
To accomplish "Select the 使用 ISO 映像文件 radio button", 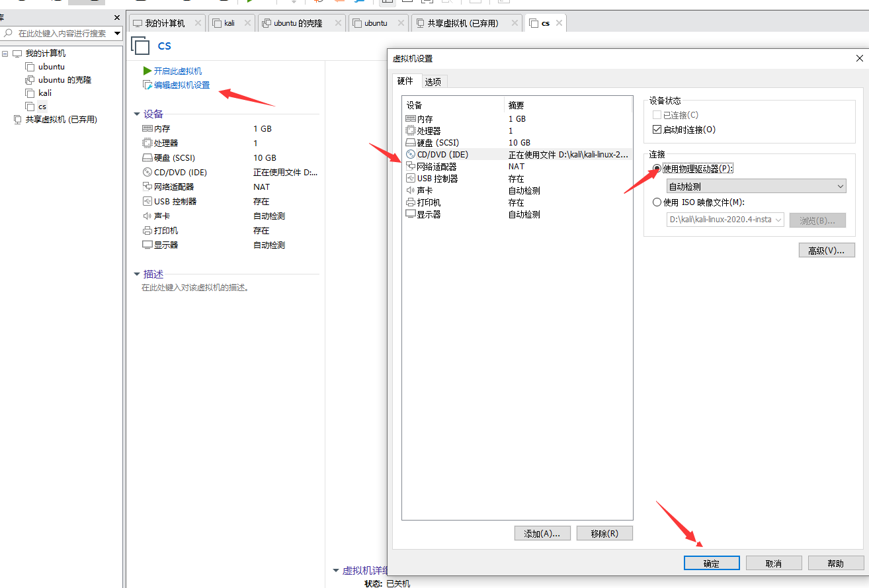I will coord(657,202).
